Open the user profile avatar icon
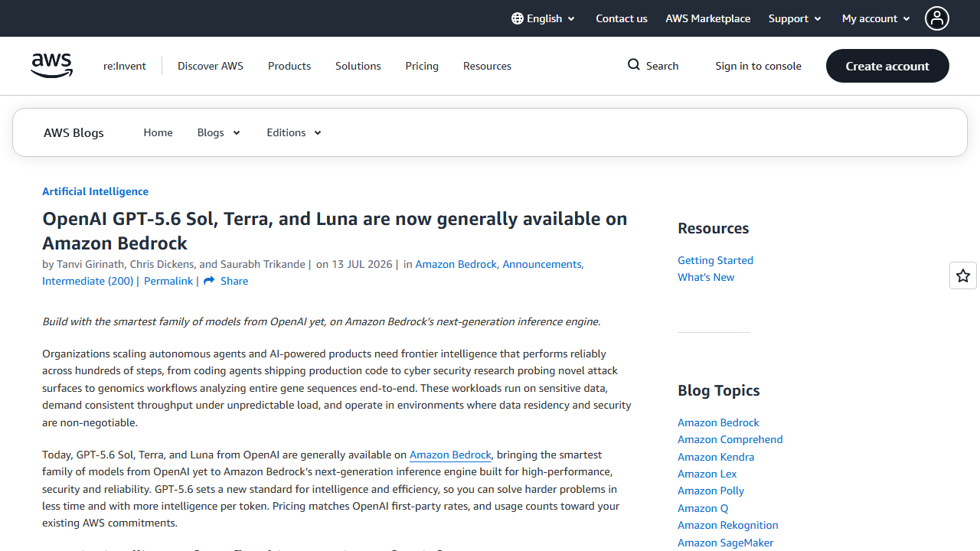Viewport: 980px width, 551px height. click(x=936, y=18)
